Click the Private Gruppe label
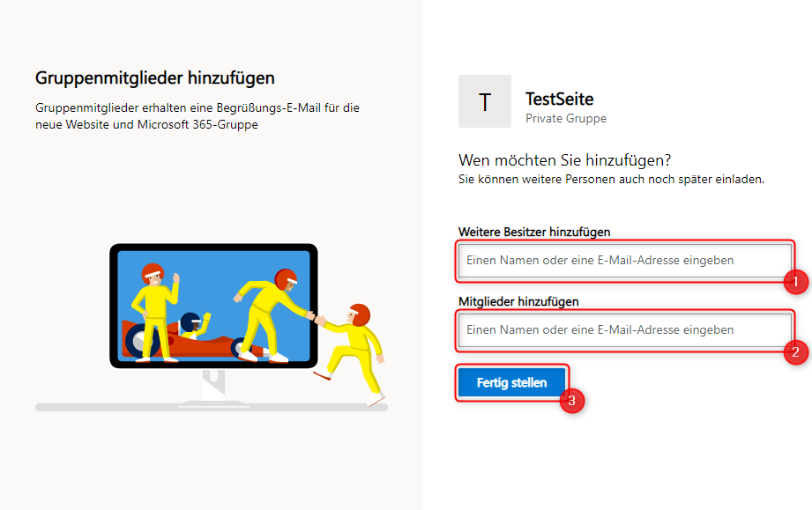Screen dimensions: 812x510 point(566,118)
